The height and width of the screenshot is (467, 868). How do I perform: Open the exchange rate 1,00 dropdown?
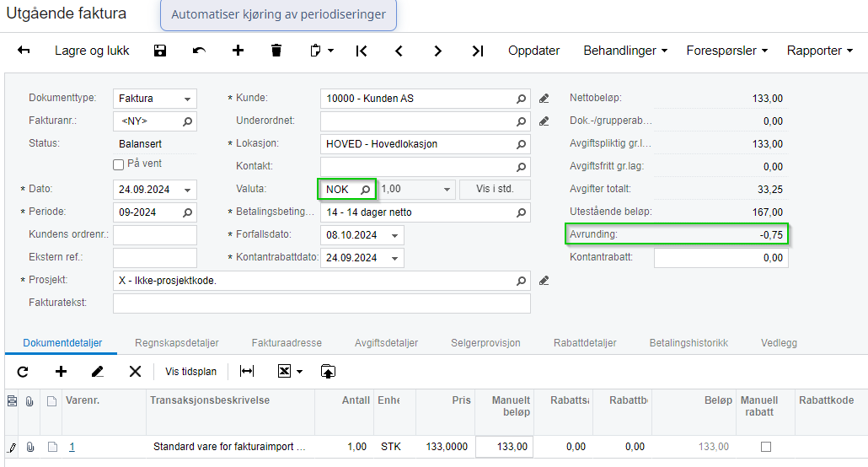[446, 190]
